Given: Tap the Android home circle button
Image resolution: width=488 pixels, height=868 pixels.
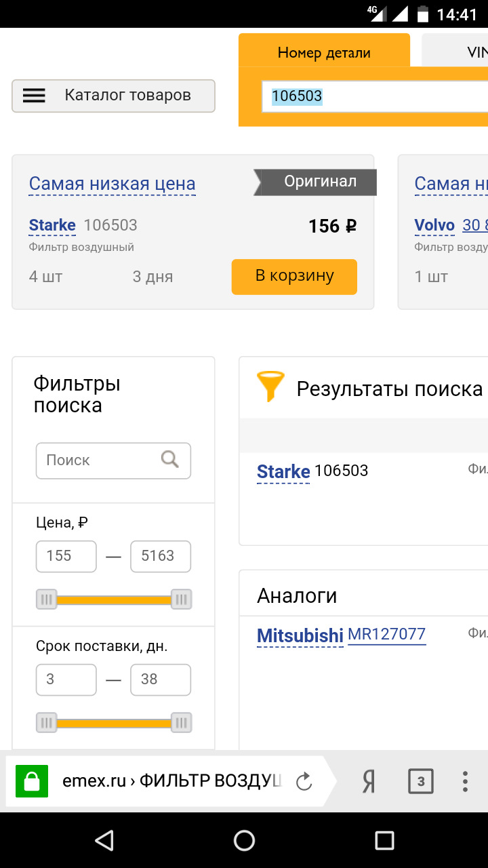Looking at the screenshot, I should [244, 841].
